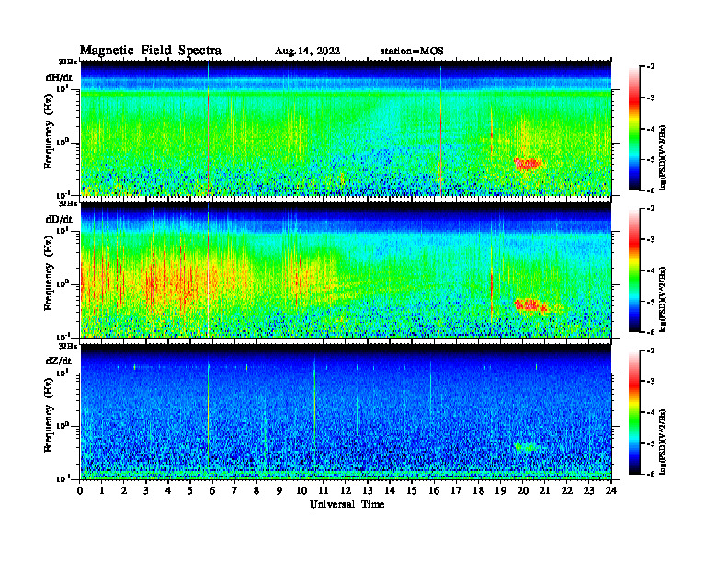
Task: Click the red emission blob in dD/dt panel
Action: click(x=530, y=305)
